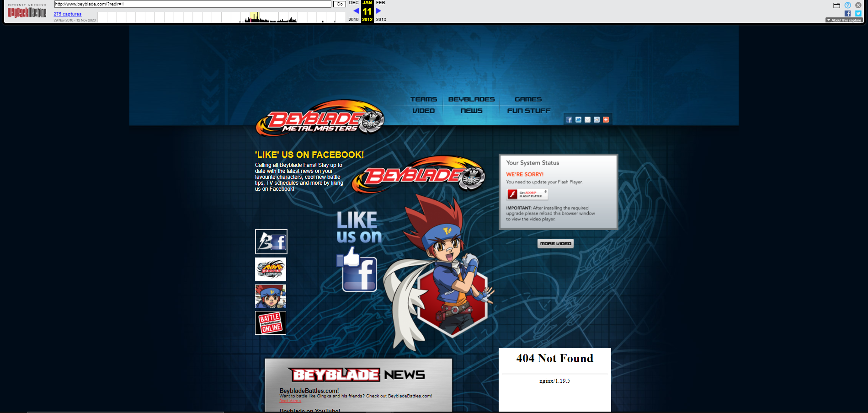This screenshot has height=413, width=868.
Task: Share site via Twitter icon in header
Action: point(578,120)
